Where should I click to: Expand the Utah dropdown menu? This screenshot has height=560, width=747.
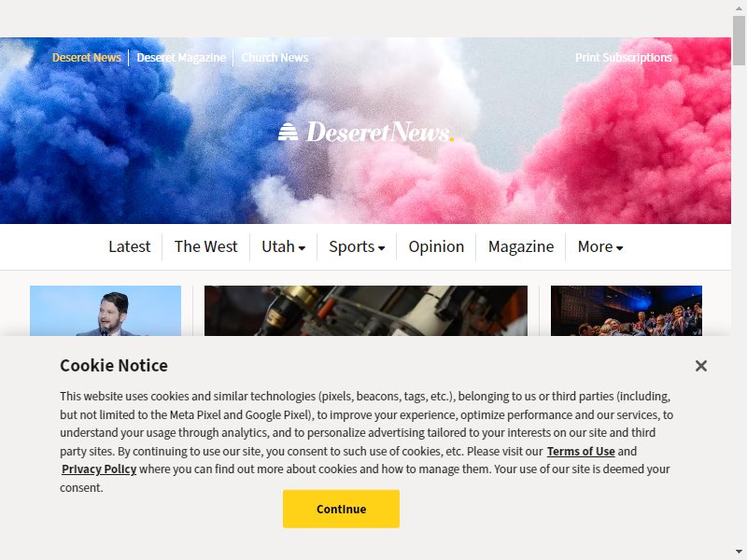[x=284, y=246]
